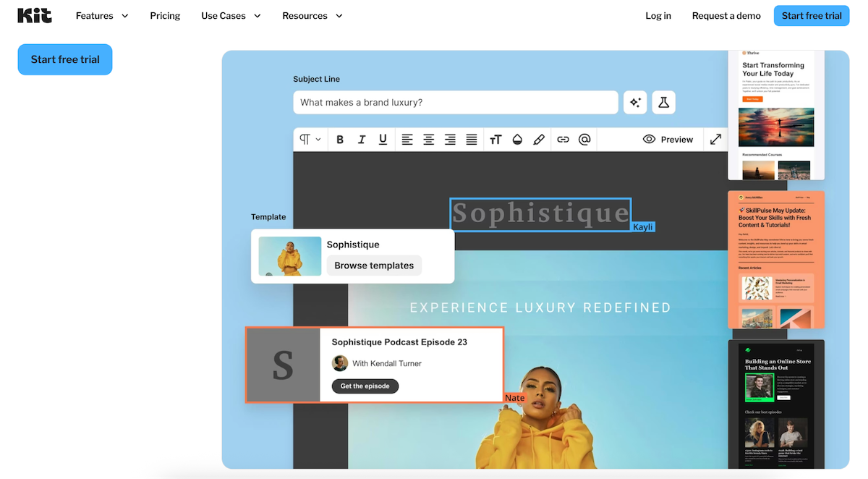Click the gray S podcast tile

(x=283, y=365)
